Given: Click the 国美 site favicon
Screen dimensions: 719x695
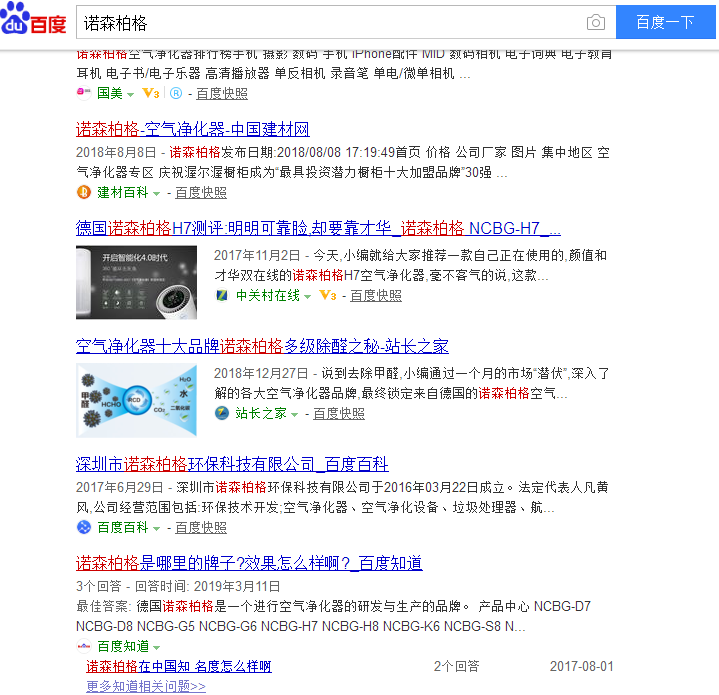Looking at the screenshot, I should 83,93.
